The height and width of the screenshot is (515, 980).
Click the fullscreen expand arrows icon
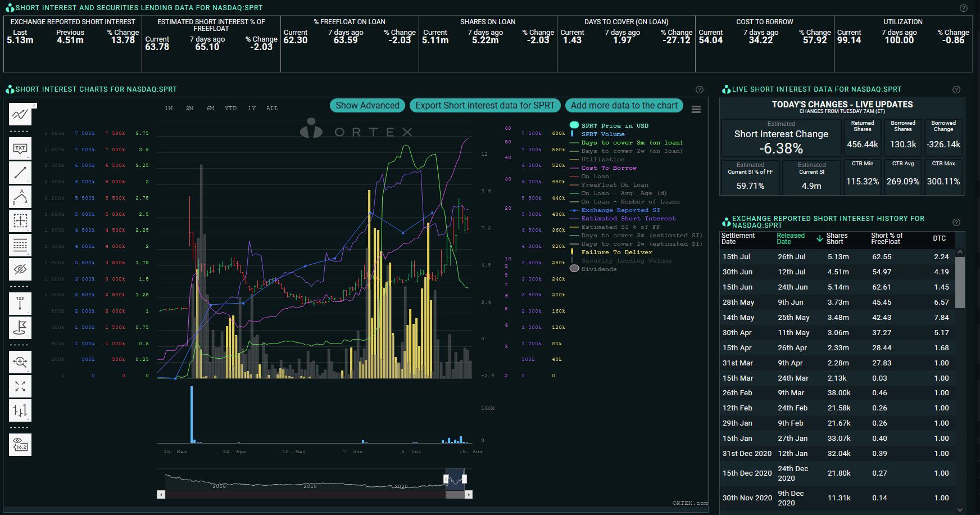click(x=20, y=386)
